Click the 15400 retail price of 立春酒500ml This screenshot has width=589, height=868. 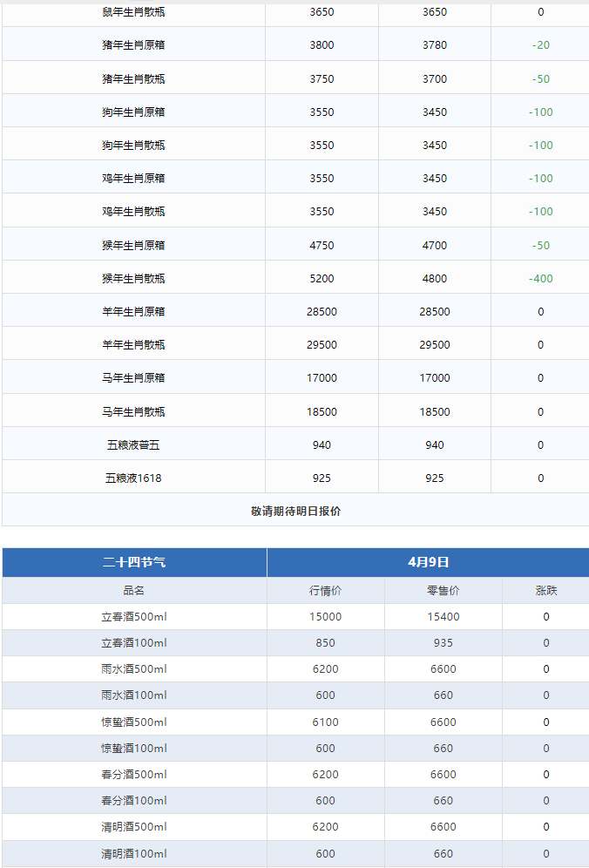443,617
